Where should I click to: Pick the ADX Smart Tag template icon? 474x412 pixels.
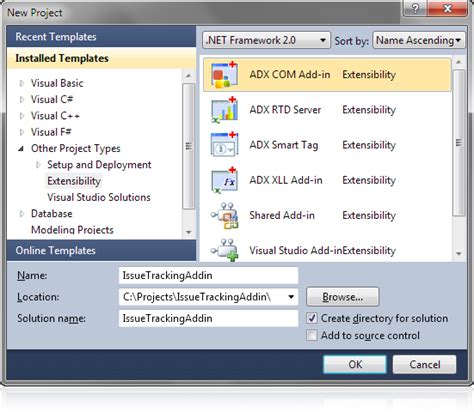point(224,145)
